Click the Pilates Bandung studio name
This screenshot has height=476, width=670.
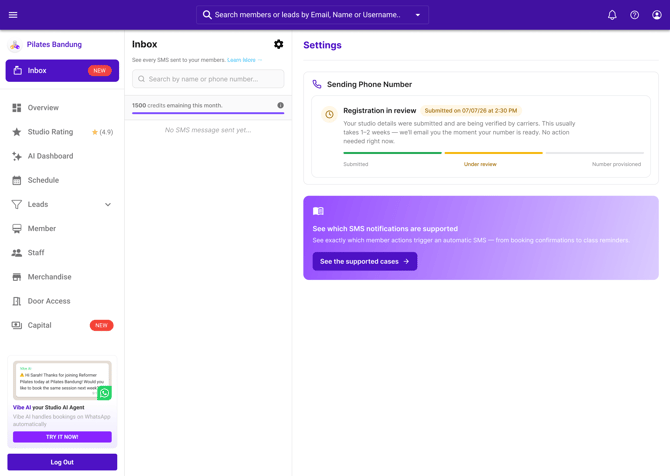click(x=54, y=44)
